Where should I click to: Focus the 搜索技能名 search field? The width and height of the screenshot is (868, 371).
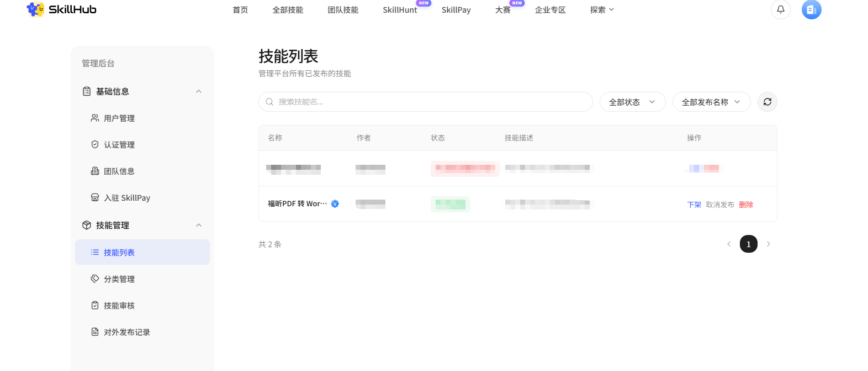click(426, 102)
